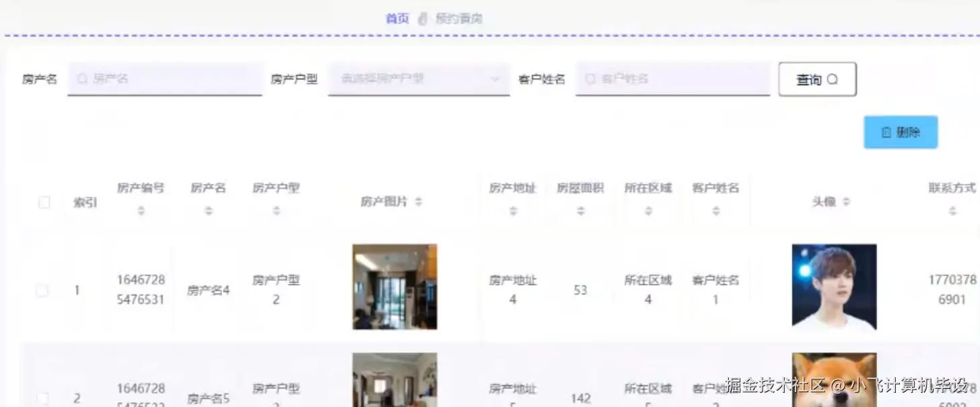Click the house area value 142
Viewport: 980px width, 407px height.
tap(580, 398)
